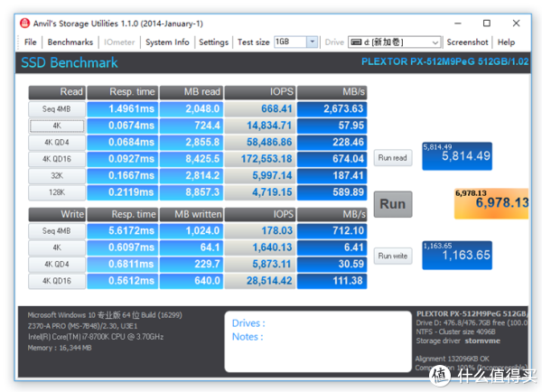Click the 111.38 MB/s write value

point(332,281)
